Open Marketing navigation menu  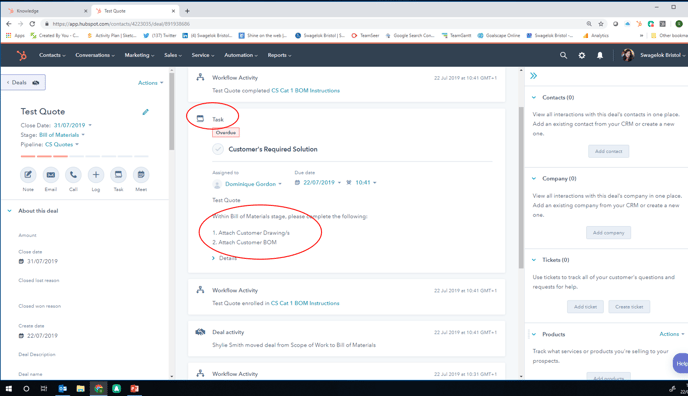click(x=139, y=55)
